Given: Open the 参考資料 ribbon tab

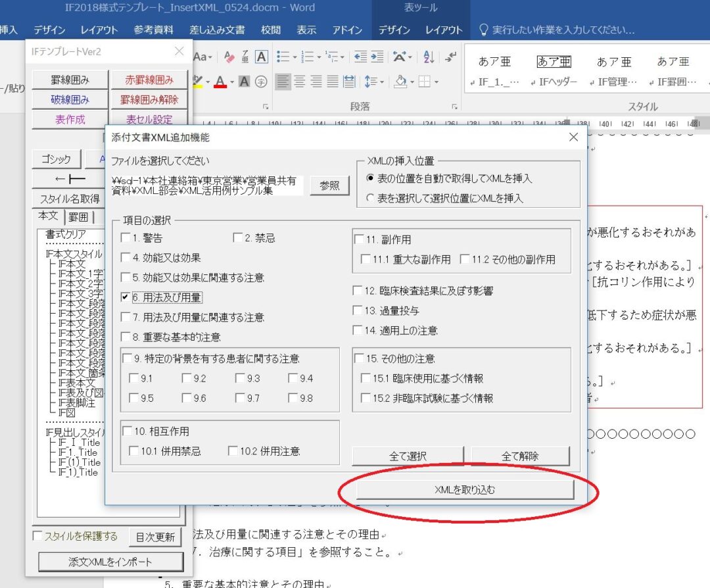Looking at the screenshot, I should click(x=153, y=30).
